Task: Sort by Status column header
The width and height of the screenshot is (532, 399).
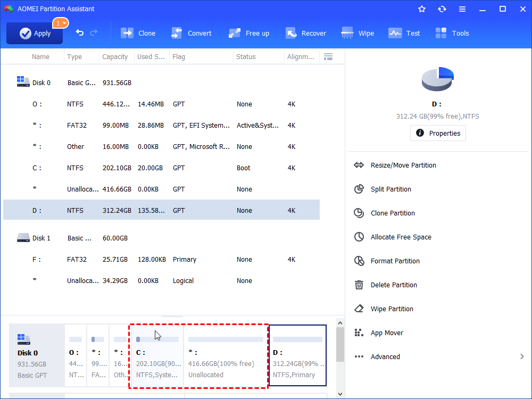Action: (246, 57)
